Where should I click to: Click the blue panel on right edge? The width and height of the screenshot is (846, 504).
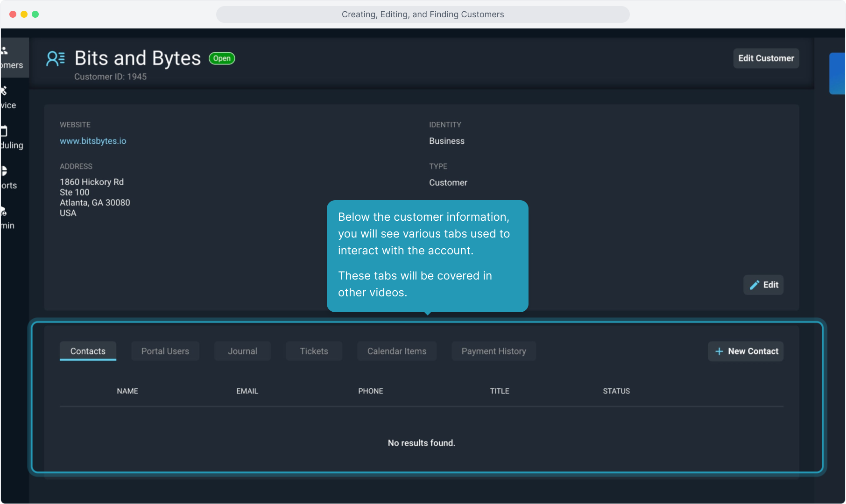pos(837,74)
